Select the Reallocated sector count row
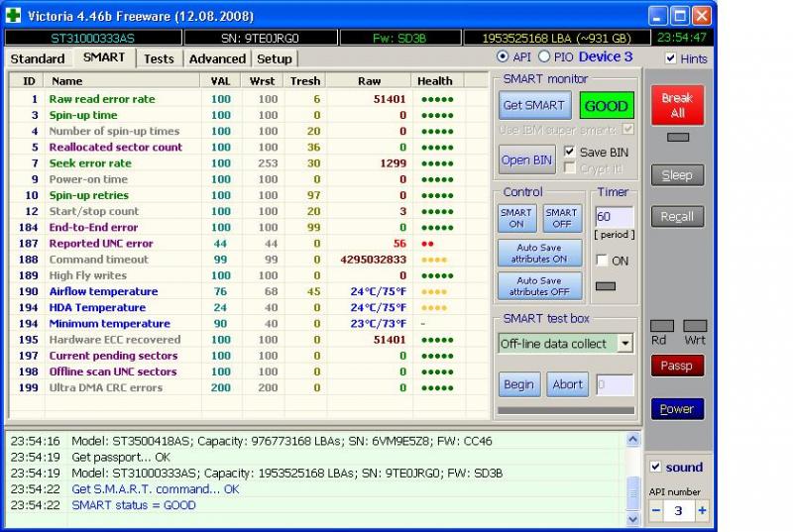793x532 pixels. pos(249,147)
